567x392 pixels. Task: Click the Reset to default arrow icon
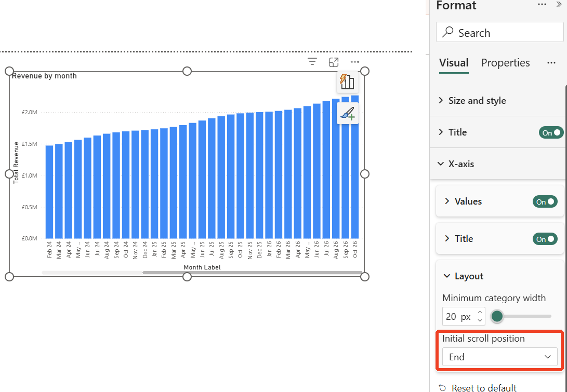pos(442,388)
